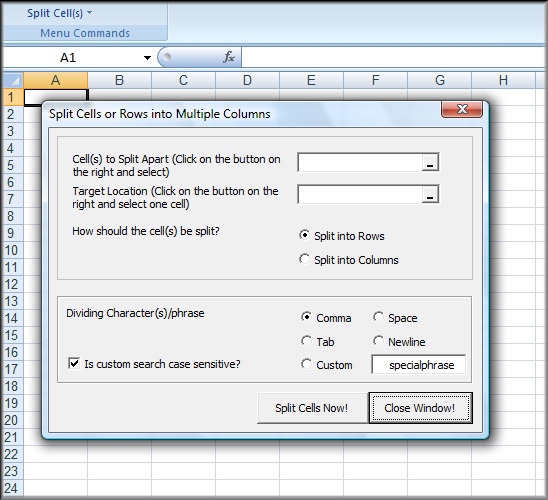Open the Split Cell(s) dropdown menu
The height and width of the screenshot is (500, 548).
59,13
